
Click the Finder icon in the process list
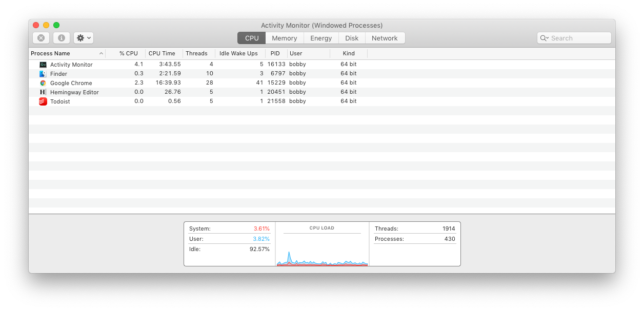(x=43, y=73)
